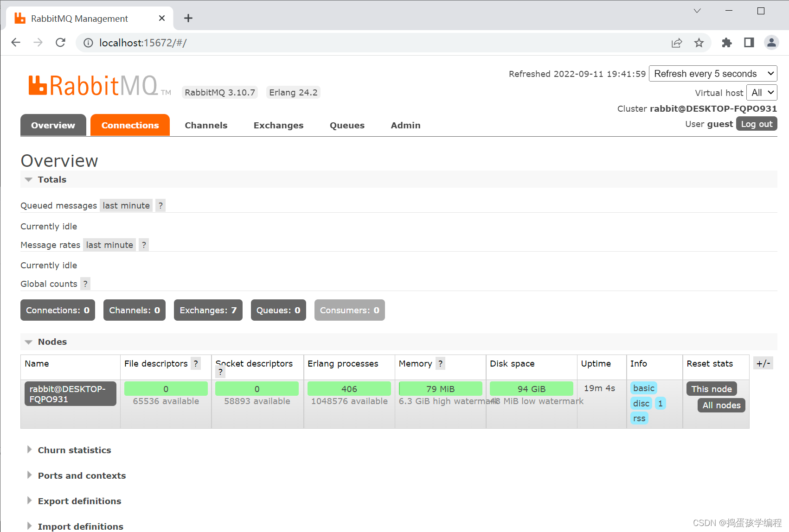Screen dimensions: 789x532
Task: Switch to the Connections tab
Action: (130, 125)
